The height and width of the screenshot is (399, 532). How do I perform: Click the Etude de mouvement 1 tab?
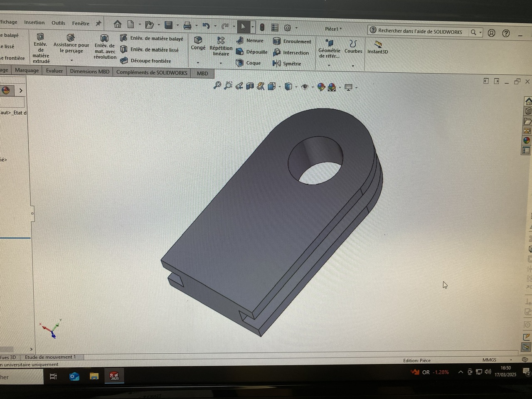point(50,357)
